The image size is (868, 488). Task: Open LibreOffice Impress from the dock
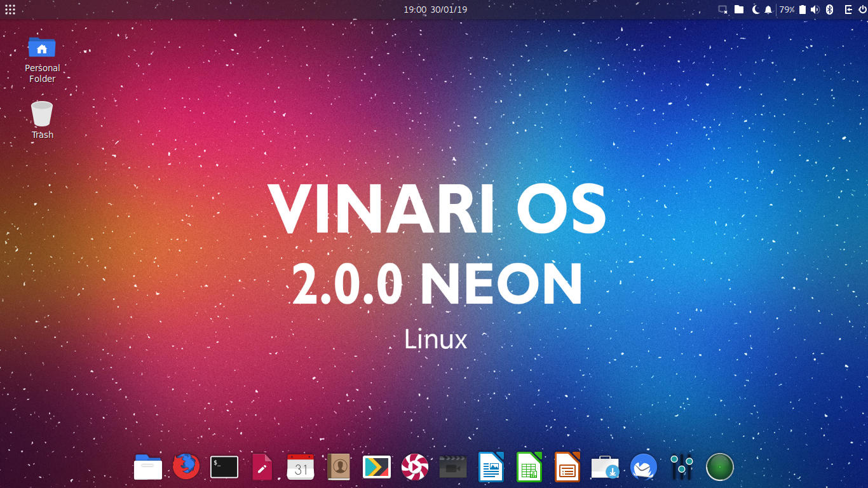coord(567,466)
